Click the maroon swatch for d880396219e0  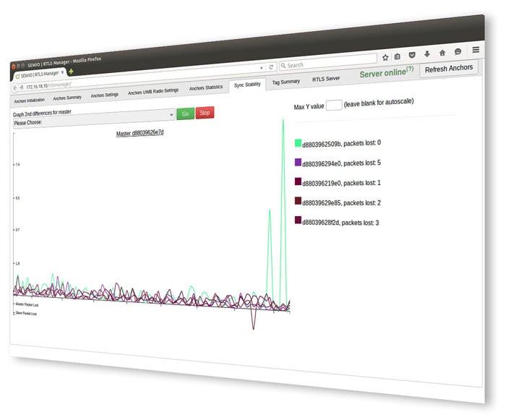(298, 181)
